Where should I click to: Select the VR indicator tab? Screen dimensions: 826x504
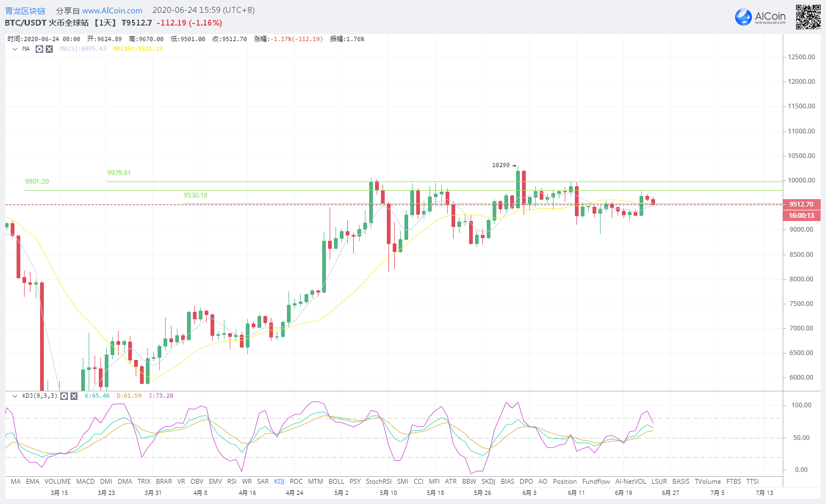pos(181,482)
